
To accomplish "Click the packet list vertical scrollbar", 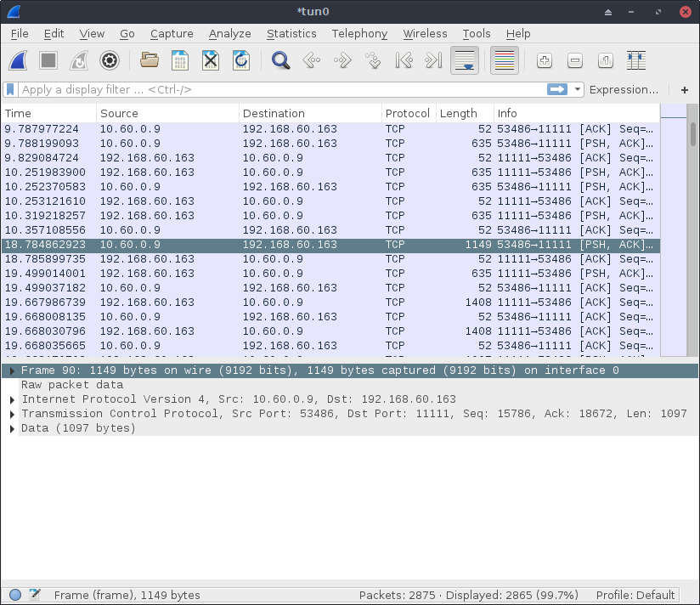I will point(692,238).
